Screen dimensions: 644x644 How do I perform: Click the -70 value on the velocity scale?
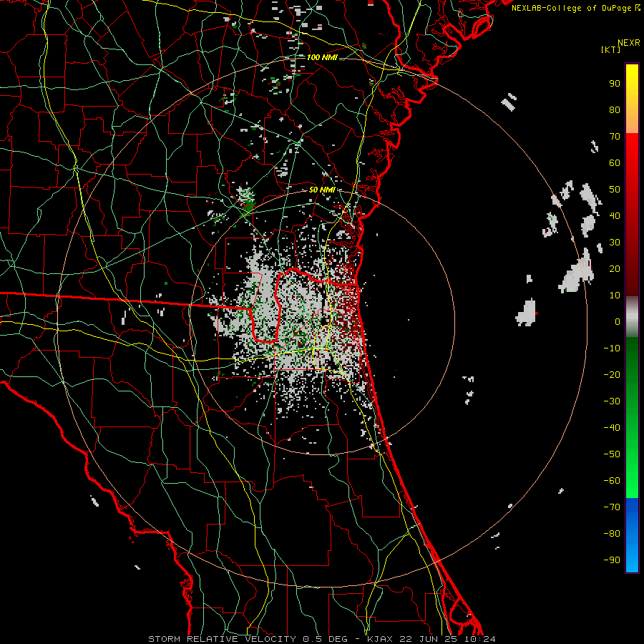pyautogui.click(x=612, y=507)
